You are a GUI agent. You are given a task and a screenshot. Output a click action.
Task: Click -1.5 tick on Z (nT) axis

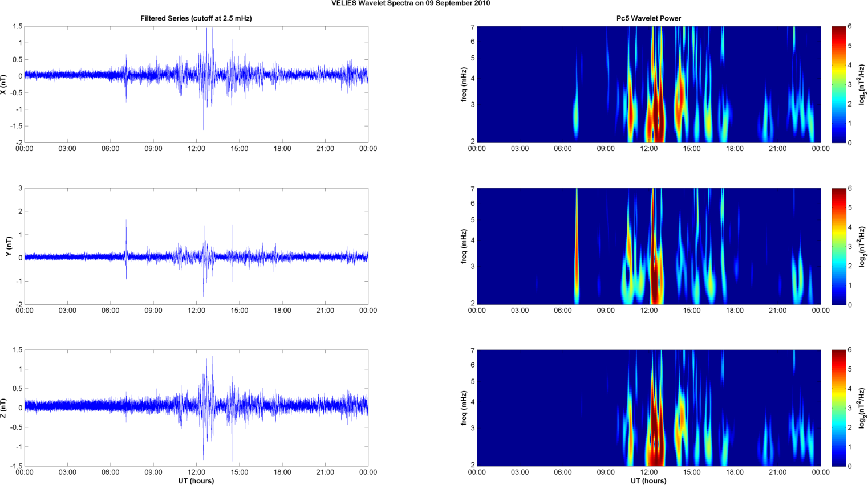[x=16, y=466]
